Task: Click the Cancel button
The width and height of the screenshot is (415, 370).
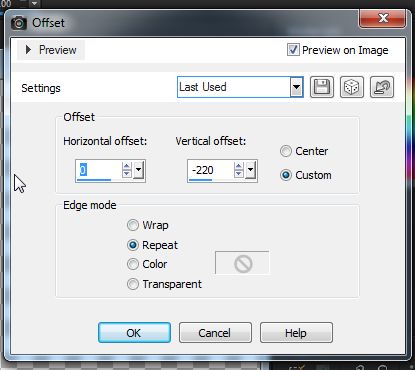Action: coord(215,333)
